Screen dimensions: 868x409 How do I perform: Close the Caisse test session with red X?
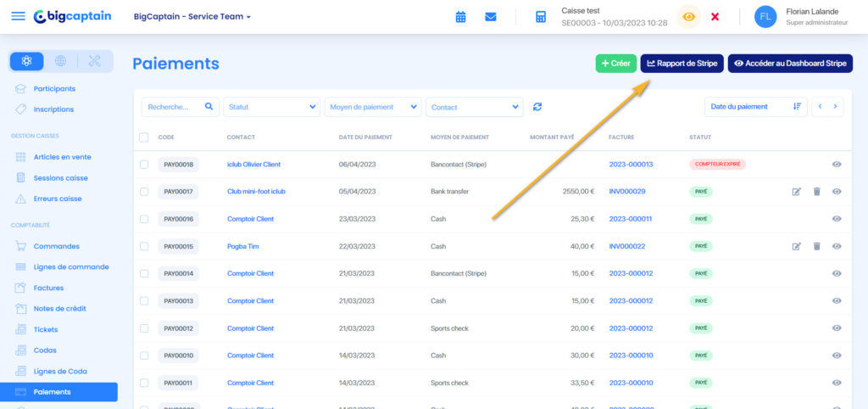coord(715,17)
